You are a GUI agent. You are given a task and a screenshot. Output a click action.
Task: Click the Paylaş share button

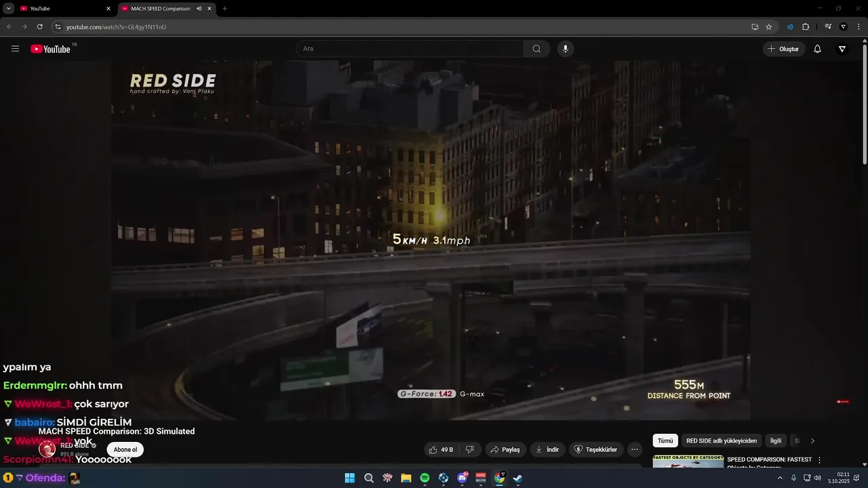(x=505, y=449)
